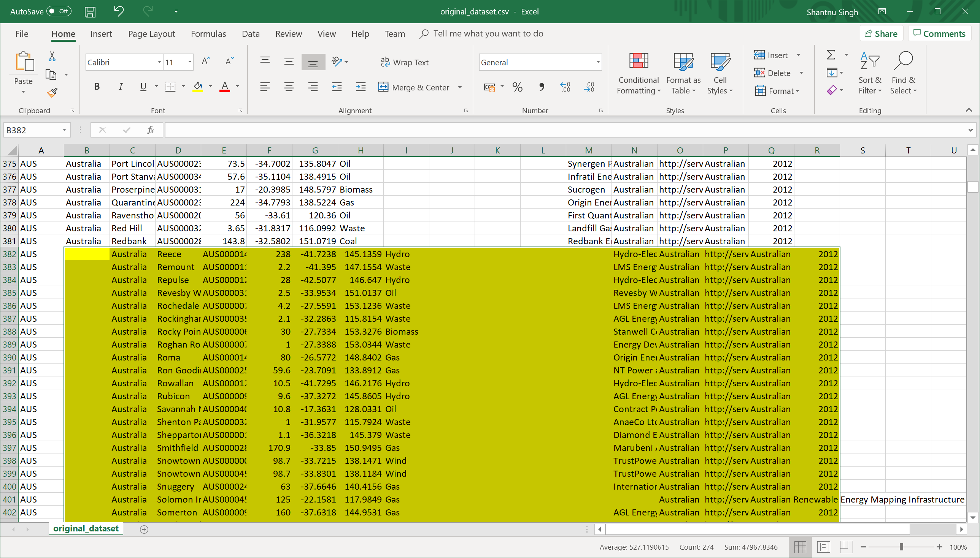
Task: Toggle Wrap Text option
Action: point(405,62)
